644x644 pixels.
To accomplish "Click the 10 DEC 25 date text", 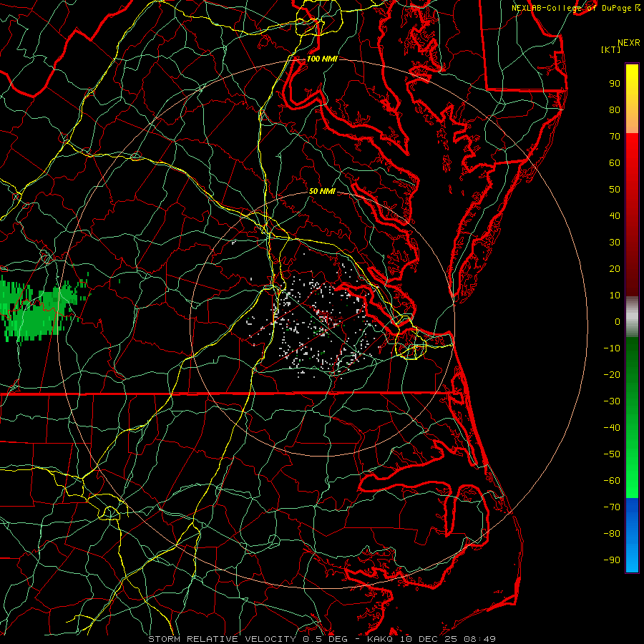I will (x=429, y=639).
